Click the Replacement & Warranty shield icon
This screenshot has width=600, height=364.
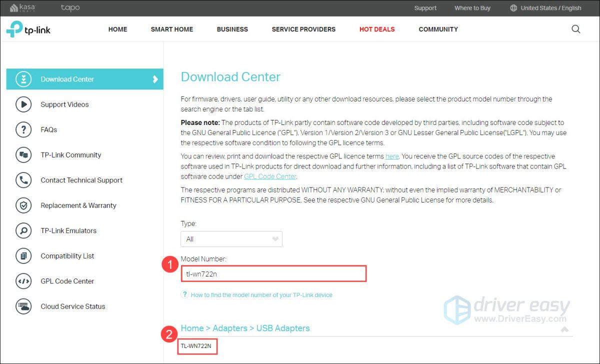pos(23,205)
